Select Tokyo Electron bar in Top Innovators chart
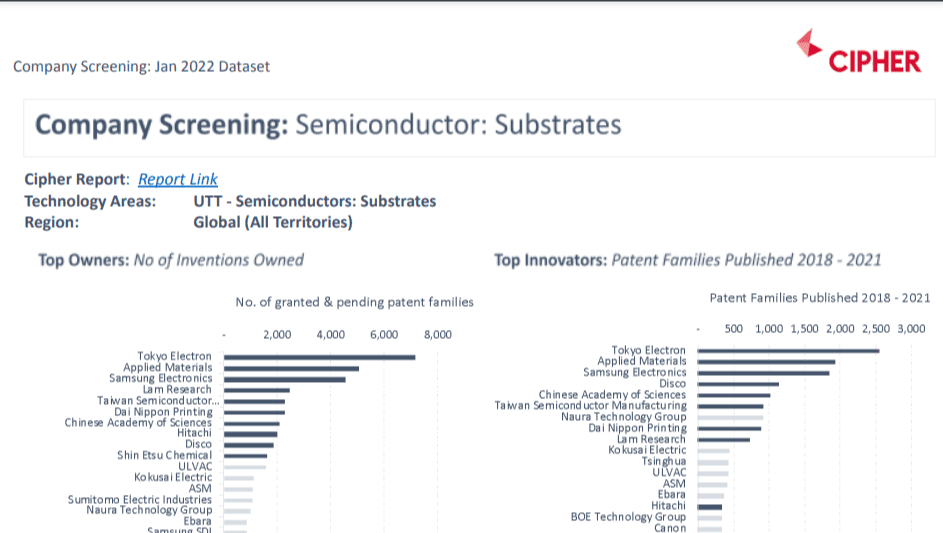This screenshot has height=533, width=943. tap(788, 350)
